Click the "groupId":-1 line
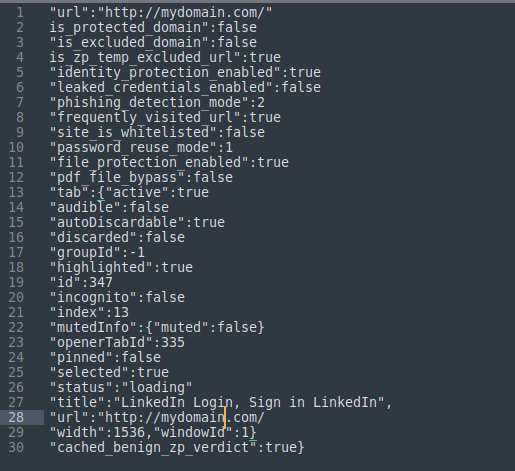515x471 pixels. click(97, 252)
